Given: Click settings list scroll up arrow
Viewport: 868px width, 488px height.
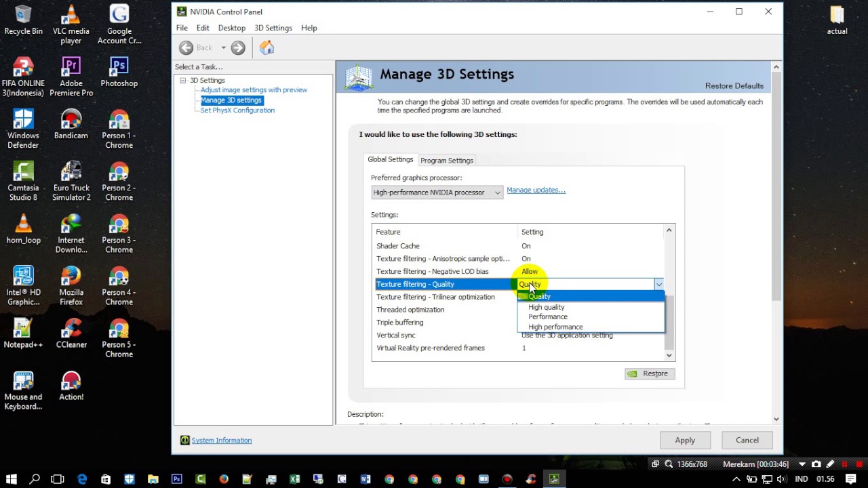Looking at the screenshot, I should 669,230.
